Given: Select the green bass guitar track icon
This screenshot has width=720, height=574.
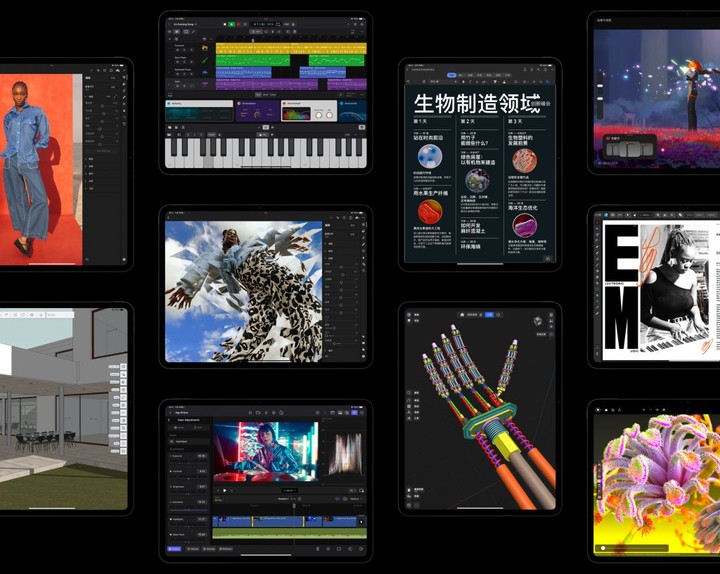Looking at the screenshot, I should tap(205, 60).
